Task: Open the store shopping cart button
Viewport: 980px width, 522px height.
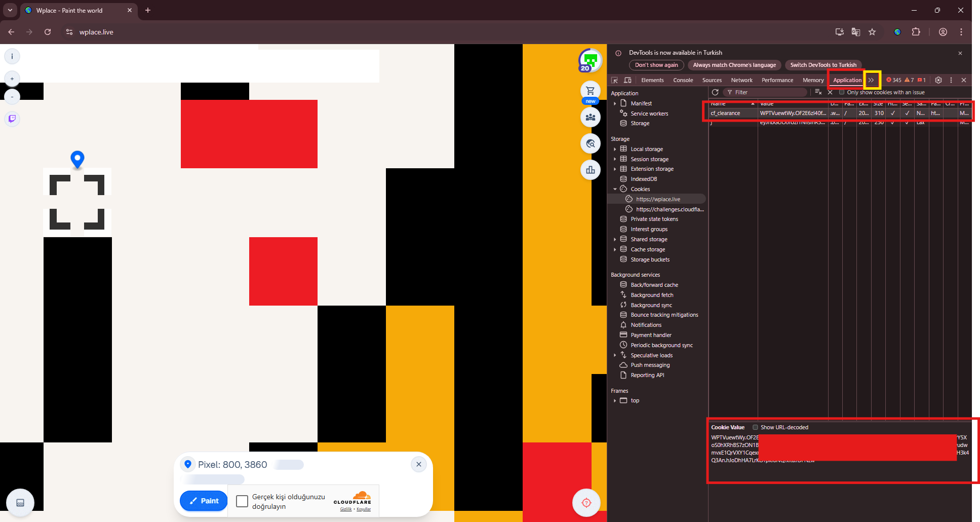Action: click(x=591, y=91)
